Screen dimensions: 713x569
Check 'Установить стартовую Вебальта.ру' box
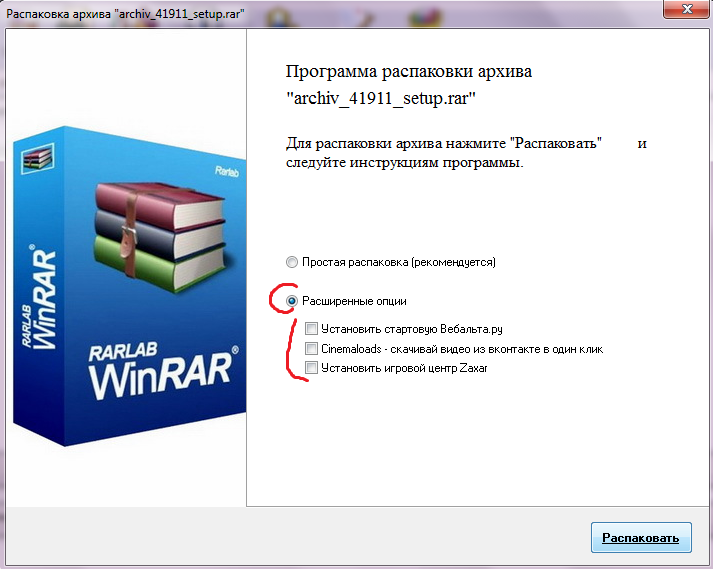[311, 328]
